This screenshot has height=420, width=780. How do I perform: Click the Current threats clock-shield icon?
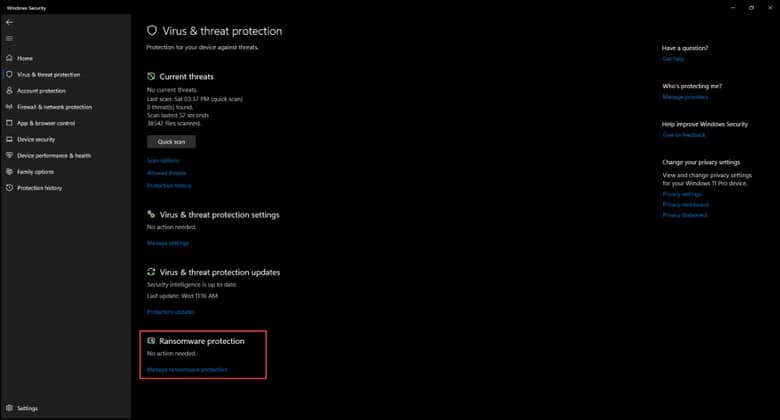click(151, 76)
